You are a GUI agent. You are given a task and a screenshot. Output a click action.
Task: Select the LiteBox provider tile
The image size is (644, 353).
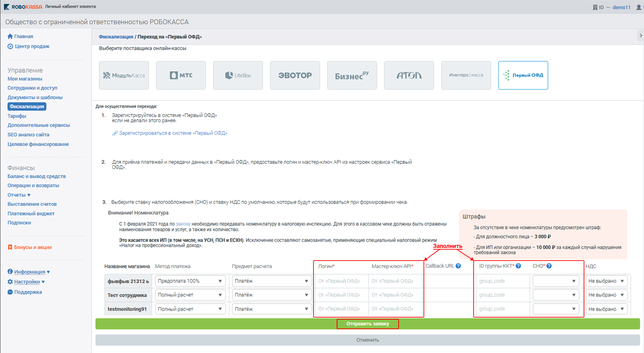point(238,75)
